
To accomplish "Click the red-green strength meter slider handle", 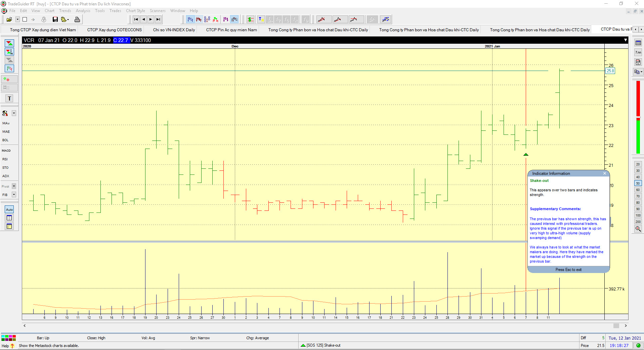I will 638,117.
